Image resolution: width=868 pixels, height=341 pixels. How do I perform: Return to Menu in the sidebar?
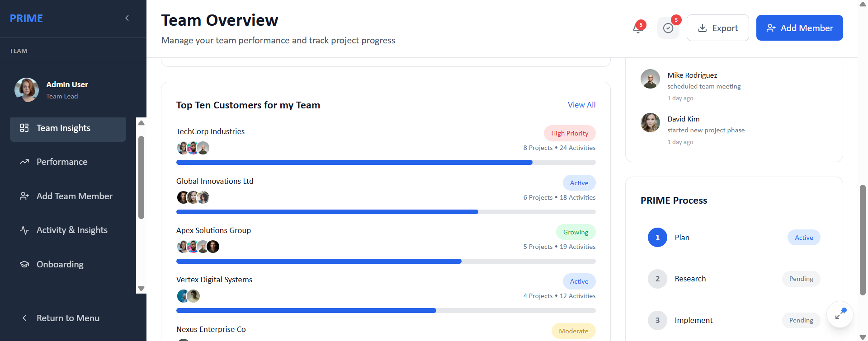click(x=68, y=318)
